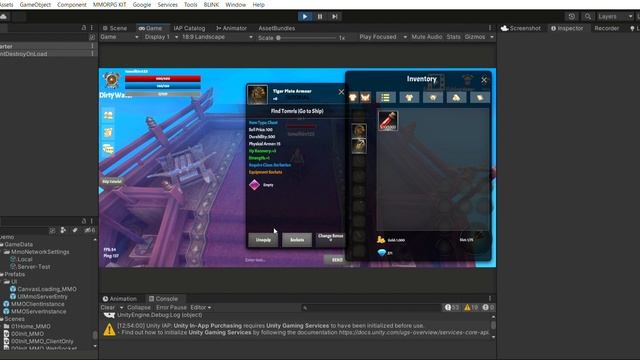Switch to the Scene tab
The image size is (640, 360).
pos(115,28)
